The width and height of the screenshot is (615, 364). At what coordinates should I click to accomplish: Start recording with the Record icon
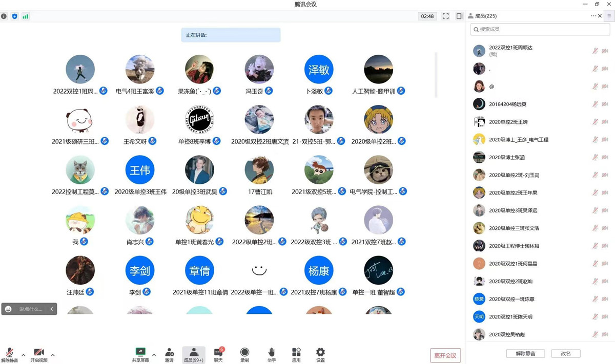(x=244, y=354)
